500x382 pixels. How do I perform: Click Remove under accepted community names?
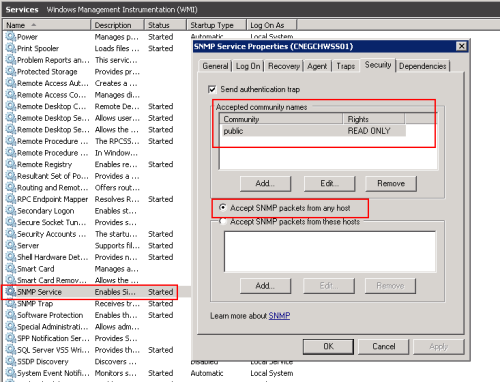pos(391,183)
